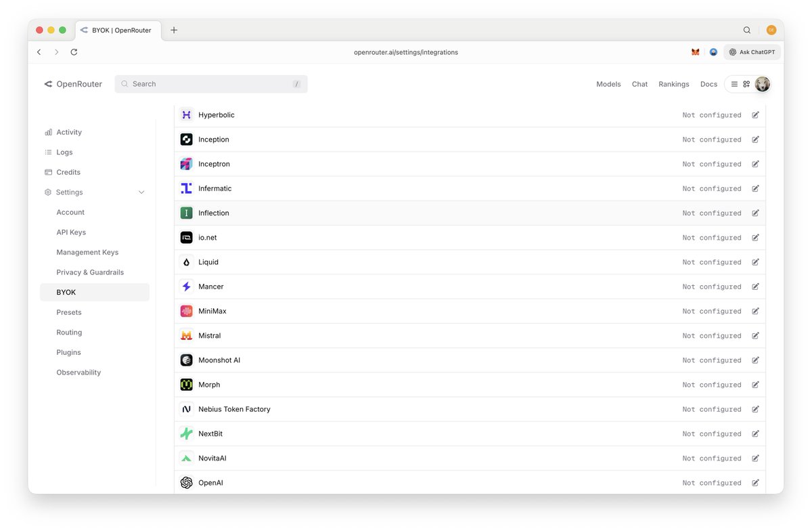
Task: Edit the Infermatic key configuration
Action: pos(755,188)
